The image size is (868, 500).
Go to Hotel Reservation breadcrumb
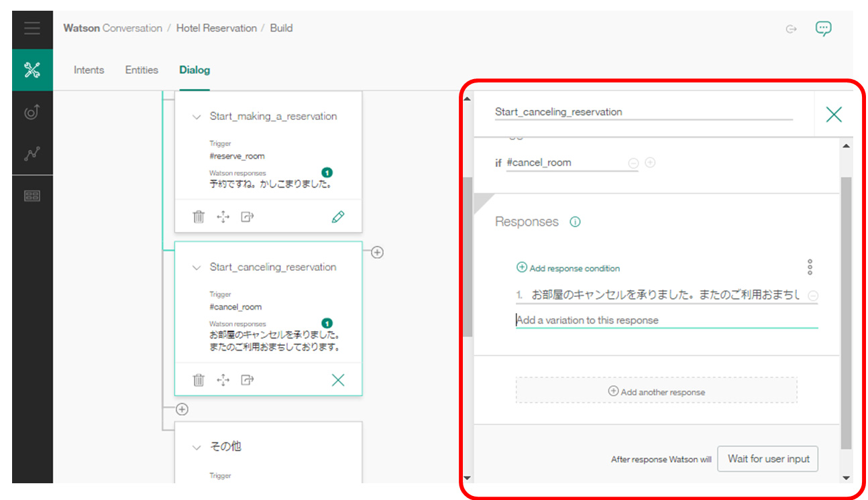(217, 28)
